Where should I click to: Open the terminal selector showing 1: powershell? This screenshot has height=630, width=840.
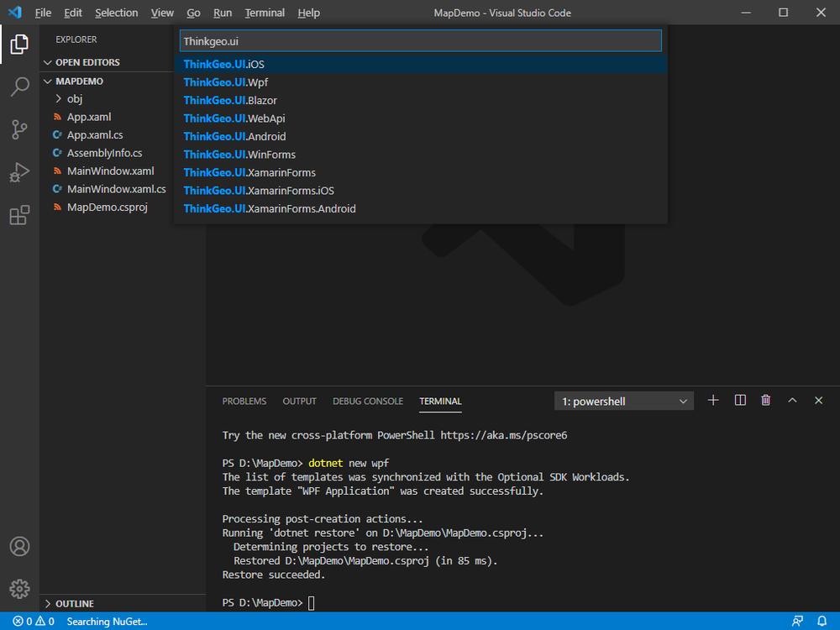pyautogui.click(x=623, y=401)
